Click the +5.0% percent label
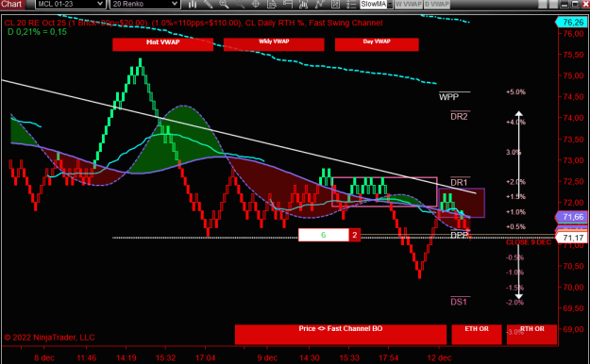Image resolution: width=590 pixels, height=364 pixels. tap(515, 92)
